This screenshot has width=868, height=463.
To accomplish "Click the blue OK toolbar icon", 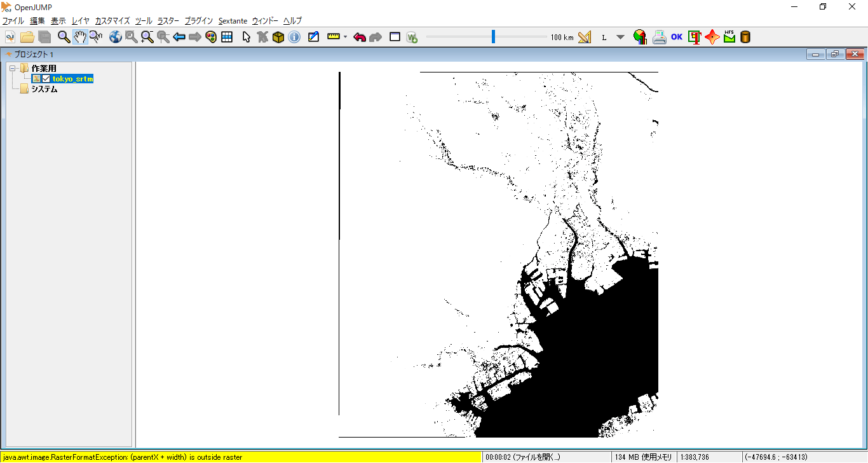I will pyautogui.click(x=677, y=37).
